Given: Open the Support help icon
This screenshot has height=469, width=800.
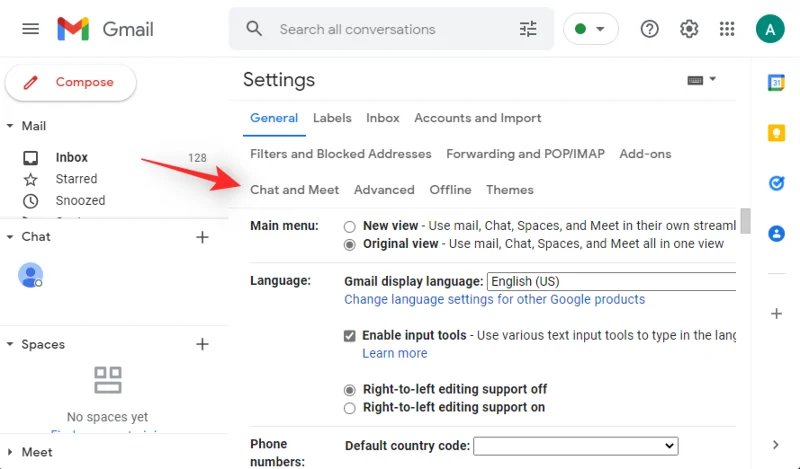Looking at the screenshot, I should [x=649, y=29].
